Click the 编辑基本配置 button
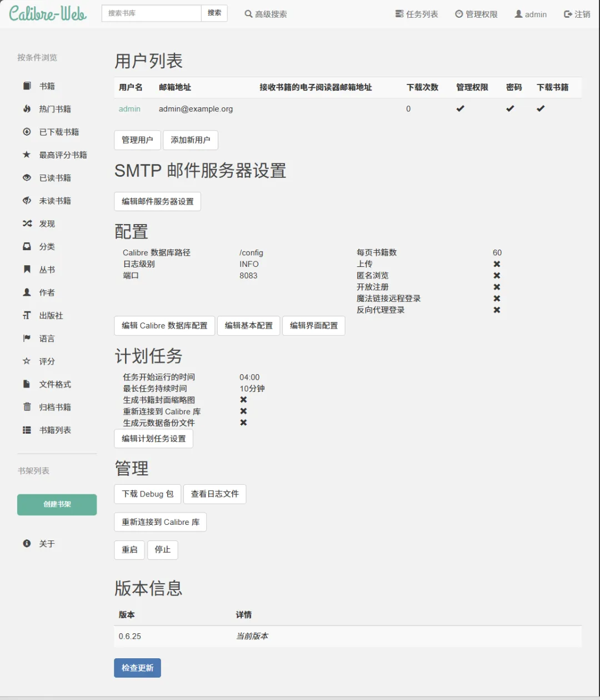 (x=249, y=326)
